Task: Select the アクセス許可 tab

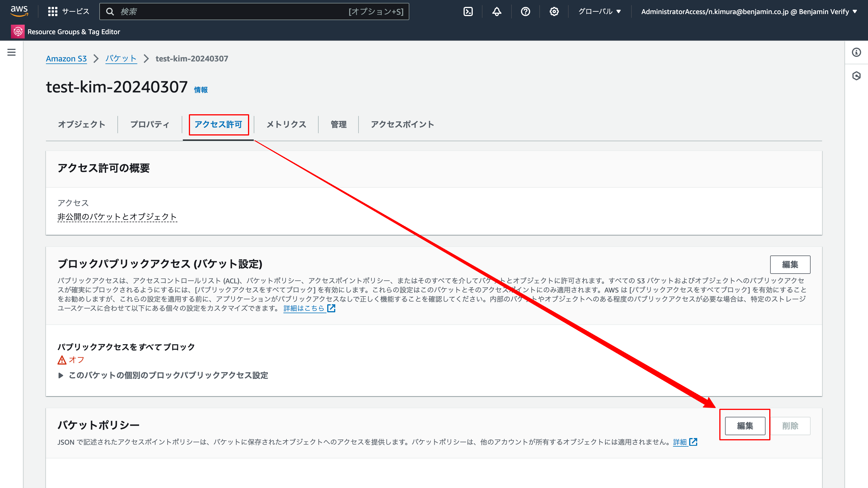Action: (x=218, y=124)
